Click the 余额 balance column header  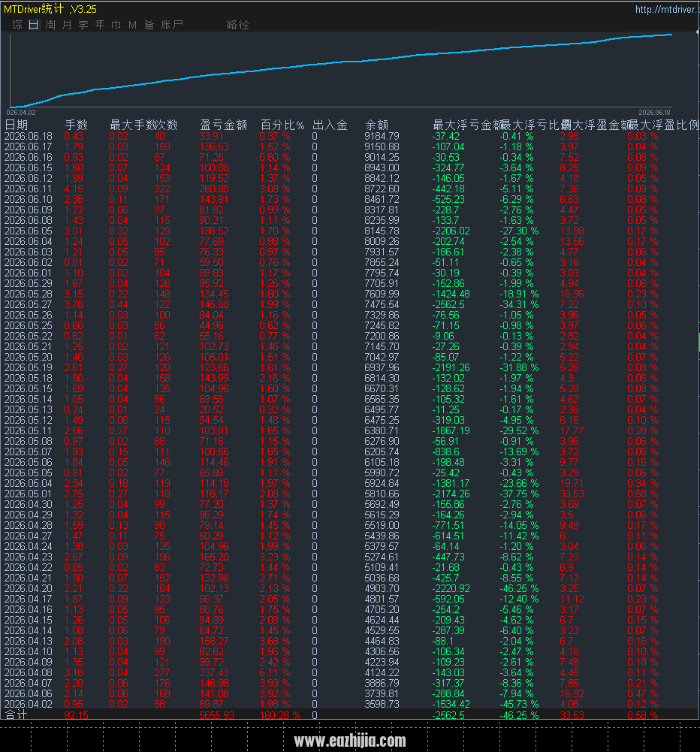pos(377,125)
